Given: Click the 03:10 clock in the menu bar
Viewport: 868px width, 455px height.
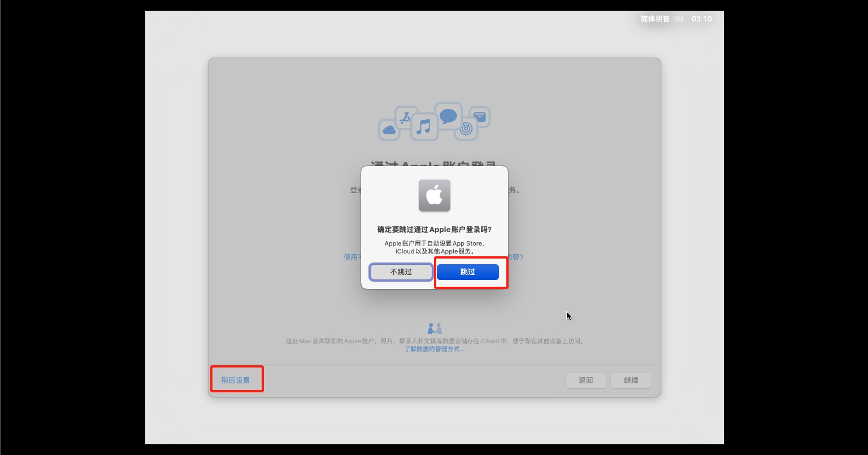Looking at the screenshot, I should [x=702, y=19].
